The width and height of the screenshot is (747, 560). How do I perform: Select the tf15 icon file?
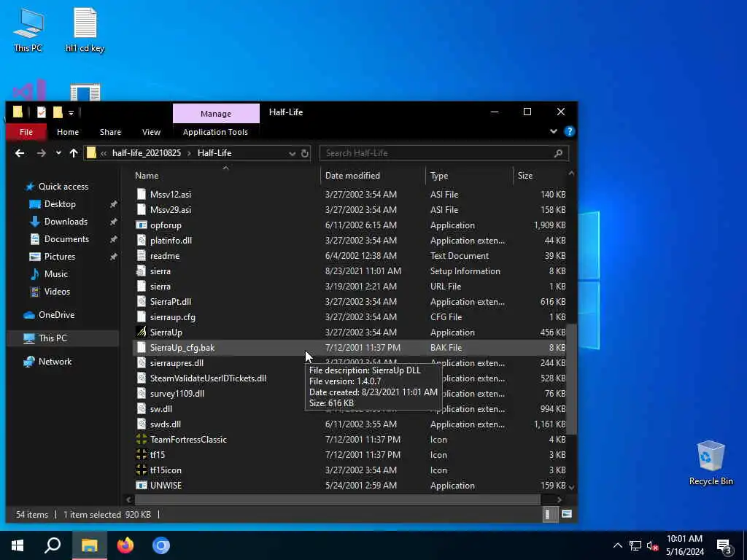[x=158, y=455]
